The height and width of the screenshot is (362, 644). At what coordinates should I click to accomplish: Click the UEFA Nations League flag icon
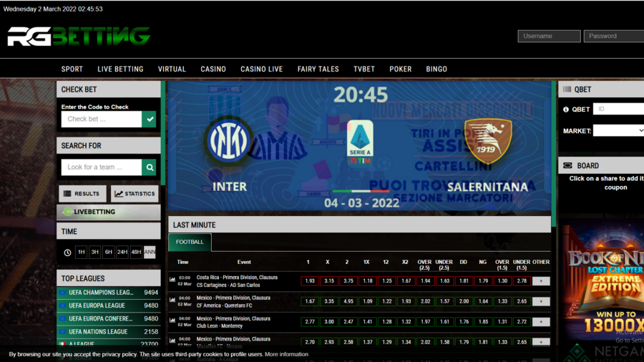pyautogui.click(x=62, y=332)
